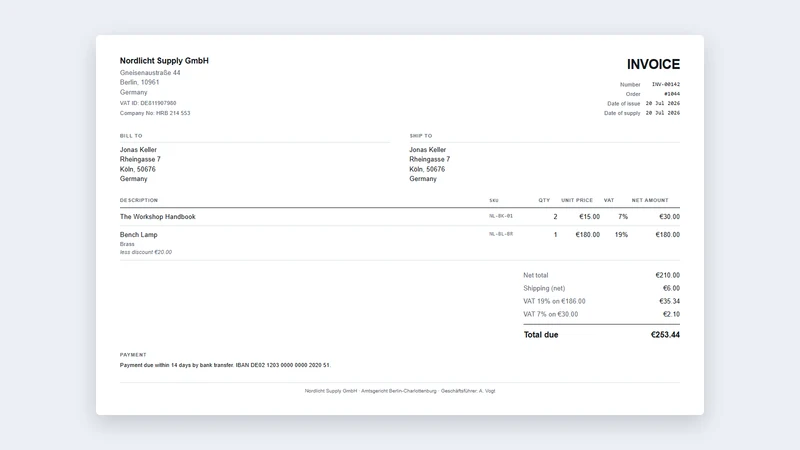Click quantity '2' in the Workshop Handbook row
Viewport: 800px width, 450px height.
(555, 217)
